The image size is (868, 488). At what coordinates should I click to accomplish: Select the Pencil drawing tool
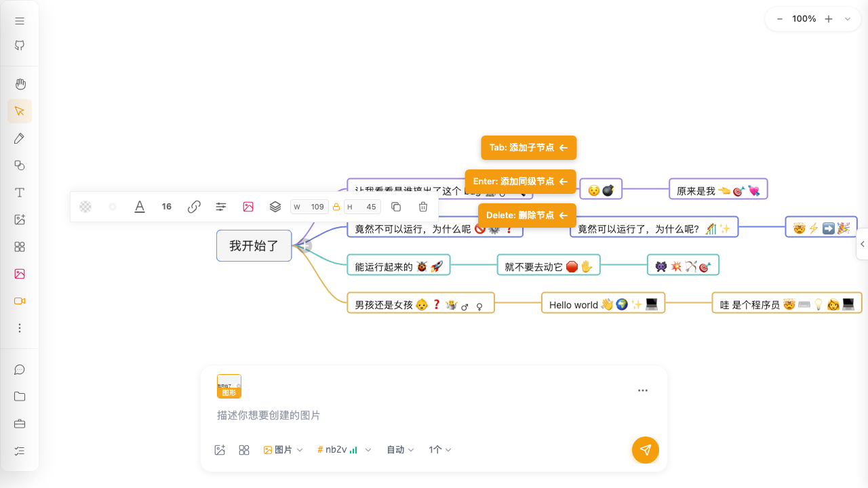[x=19, y=138]
